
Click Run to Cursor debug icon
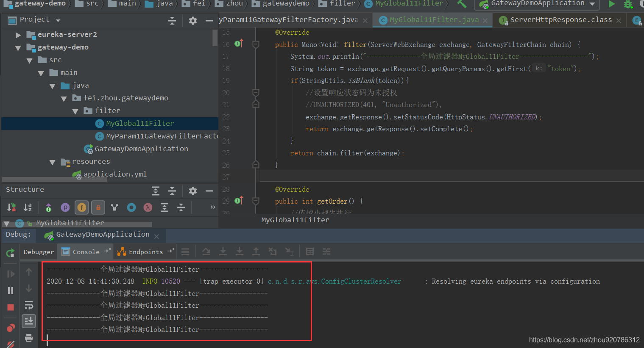tap(289, 252)
